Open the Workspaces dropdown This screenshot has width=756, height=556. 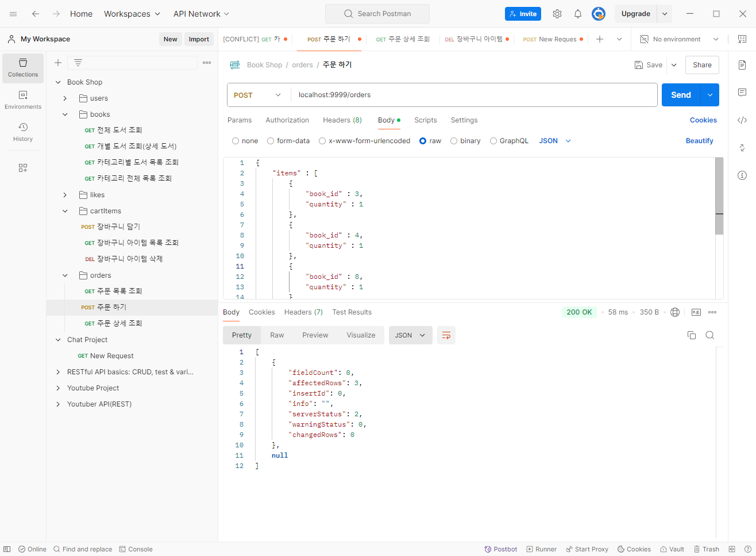(x=132, y=14)
